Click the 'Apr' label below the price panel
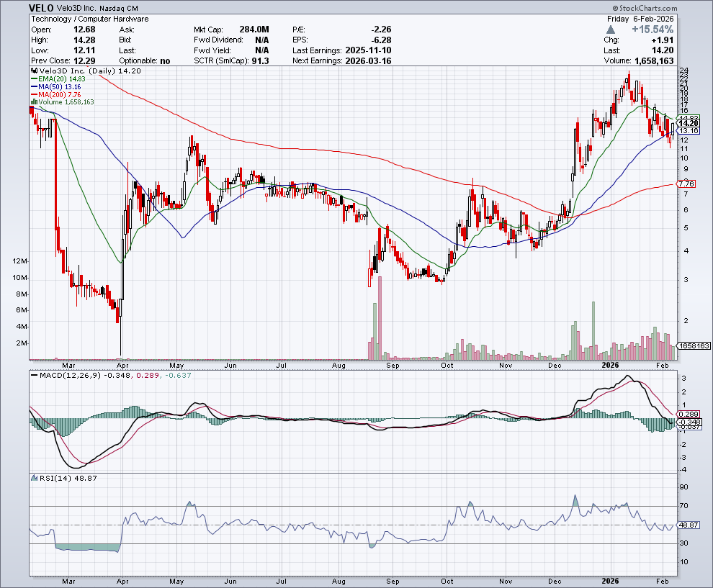The image size is (713, 588). pyautogui.click(x=122, y=366)
